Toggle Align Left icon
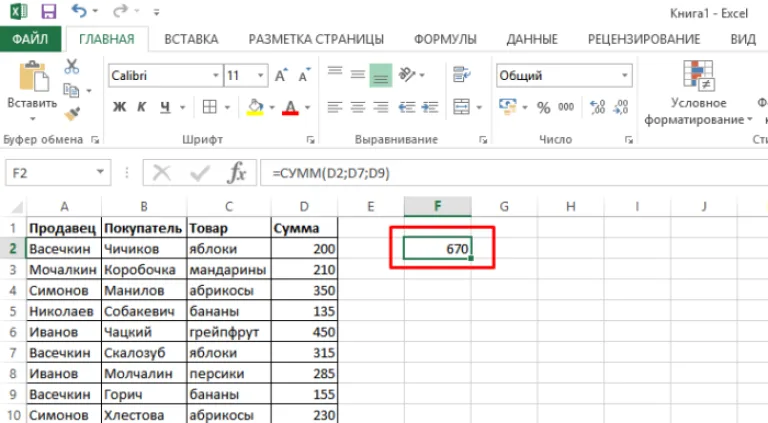The image size is (768, 423). (335, 107)
